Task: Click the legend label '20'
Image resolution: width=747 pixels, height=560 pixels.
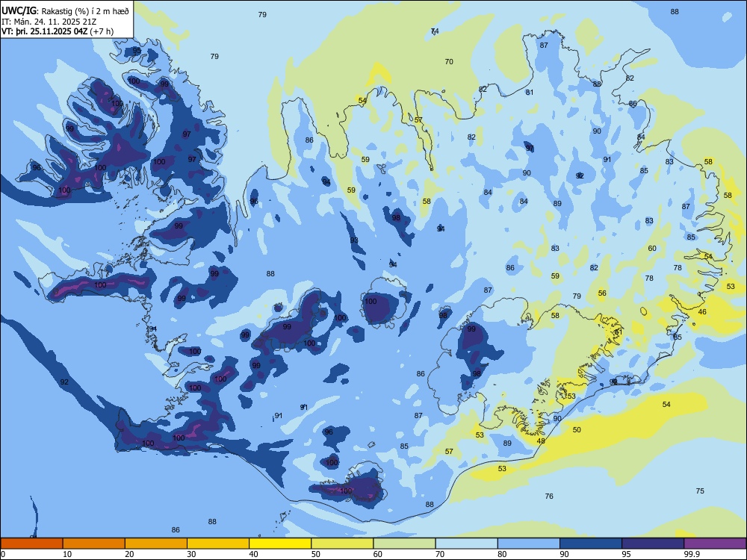Action: click(x=129, y=554)
